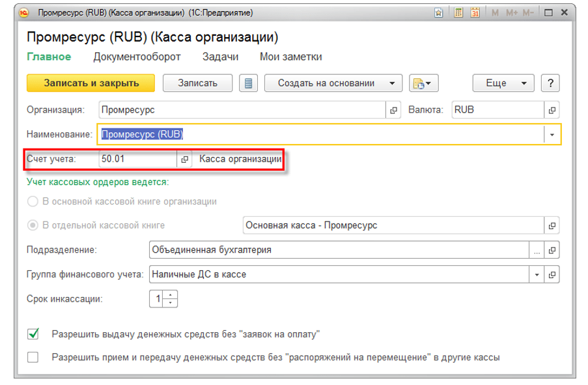Screen dimensions: 588x385
Task: Open the calculator from the title bar
Action: tap(458, 12)
